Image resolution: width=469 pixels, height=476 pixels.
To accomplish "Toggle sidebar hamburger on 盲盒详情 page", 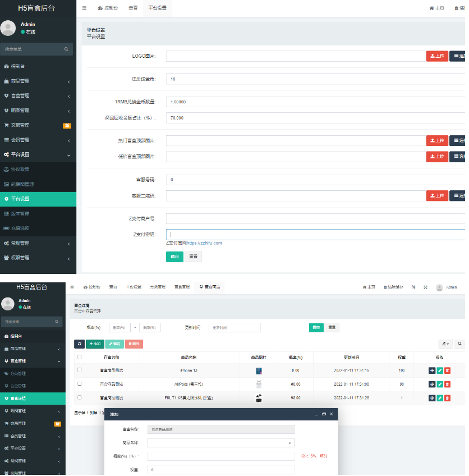I will (72, 287).
